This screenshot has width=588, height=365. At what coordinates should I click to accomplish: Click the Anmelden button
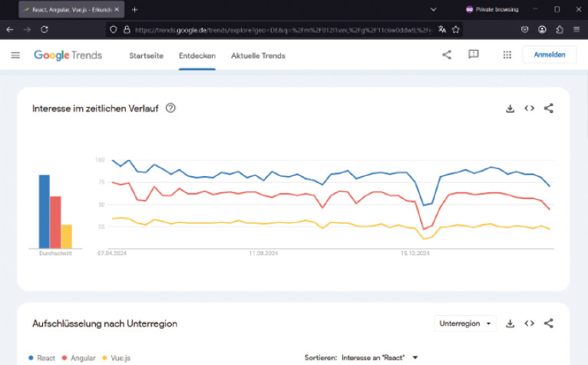pyautogui.click(x=550, y=55)
